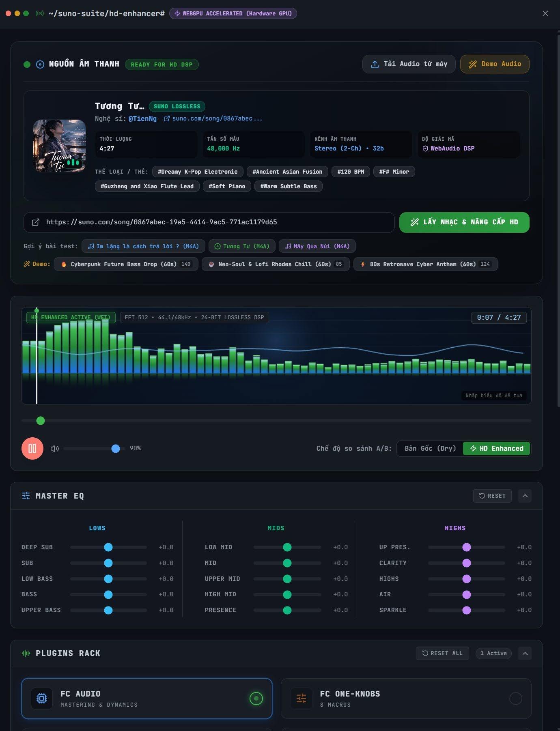Switch A/B comparison to Bản Gốc (Dry)
The image size is (560, 731).
point(430,448)
